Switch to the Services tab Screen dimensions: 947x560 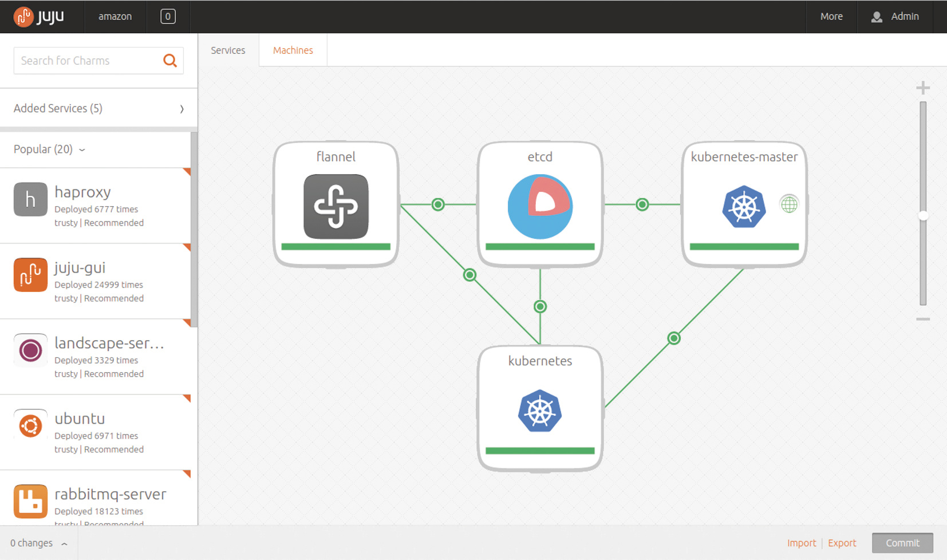[x=228, y=50]
